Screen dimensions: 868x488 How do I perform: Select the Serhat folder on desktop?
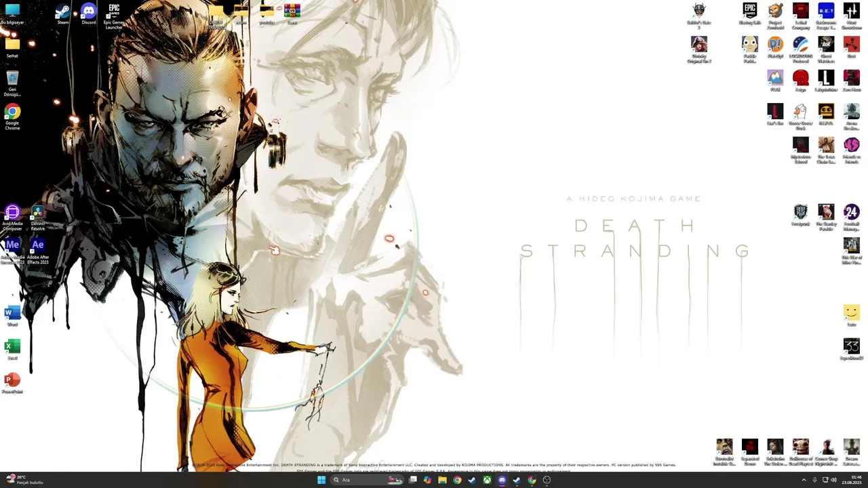coord(12,47)
